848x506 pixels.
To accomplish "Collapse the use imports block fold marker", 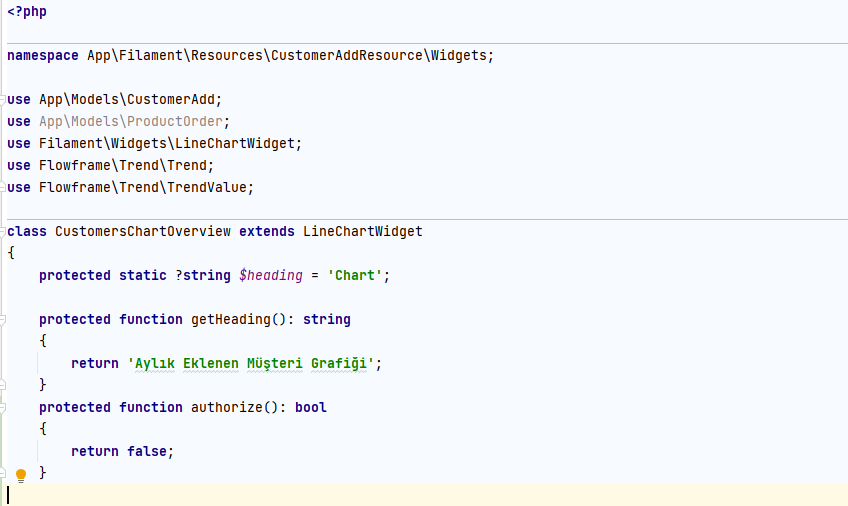I will pos(3,100).
